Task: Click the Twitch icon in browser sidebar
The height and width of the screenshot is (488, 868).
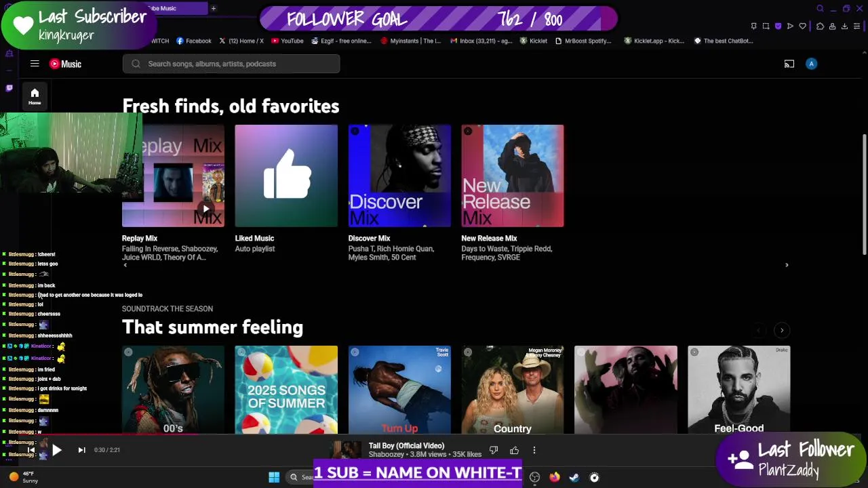Action: click(9, 87)
